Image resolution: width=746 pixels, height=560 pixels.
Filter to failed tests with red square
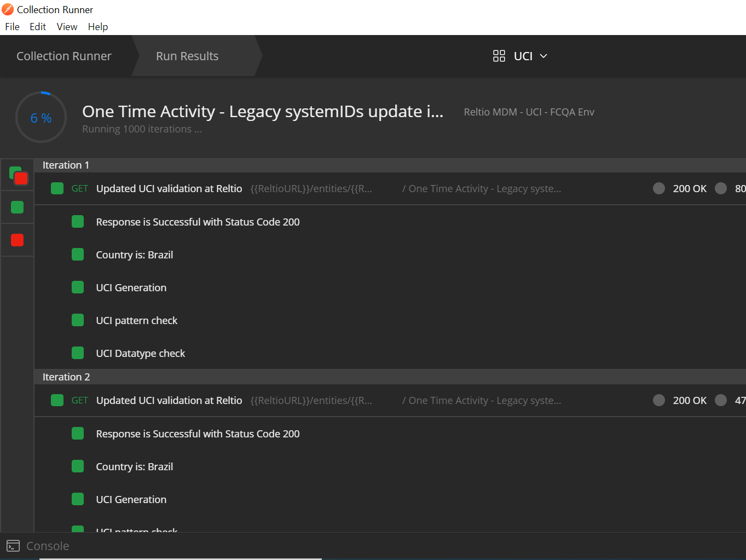tap(18, 240)
